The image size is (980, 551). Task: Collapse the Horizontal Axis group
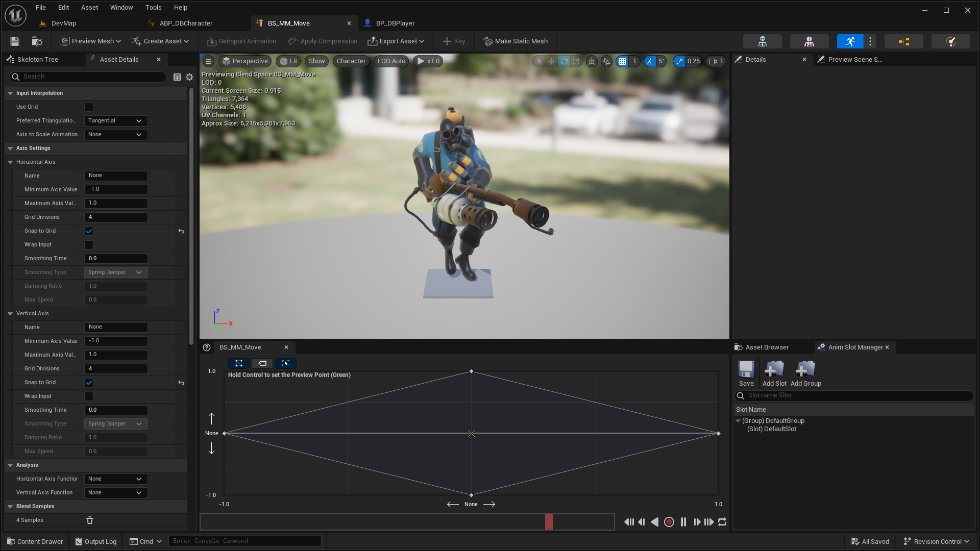pos(10,162)
